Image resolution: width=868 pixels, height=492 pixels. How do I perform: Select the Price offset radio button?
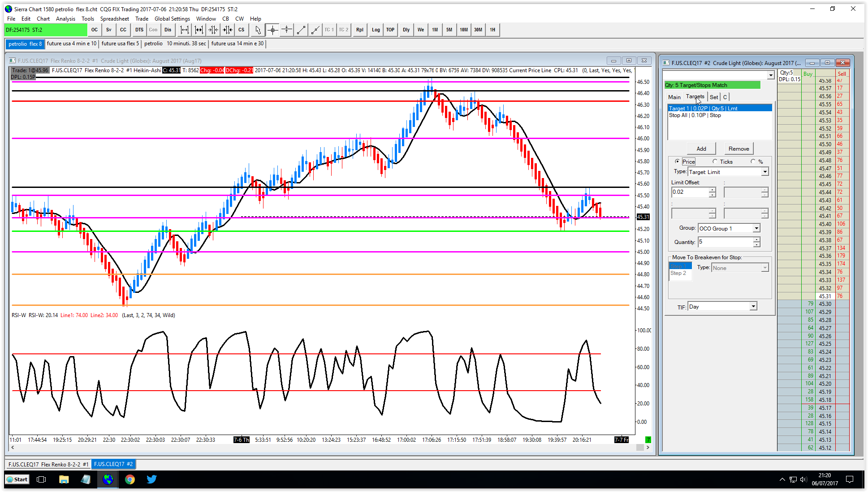point(677,161)
